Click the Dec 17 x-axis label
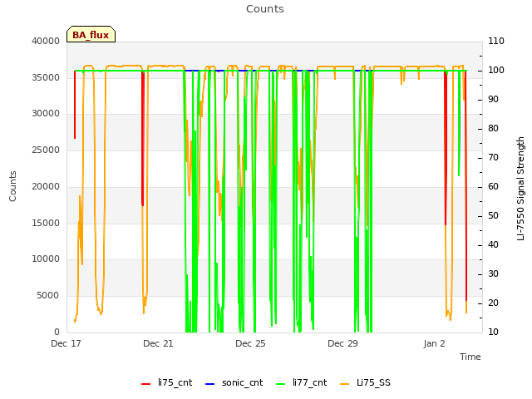This screenshot has height=399, width=532. coord(66,343)
